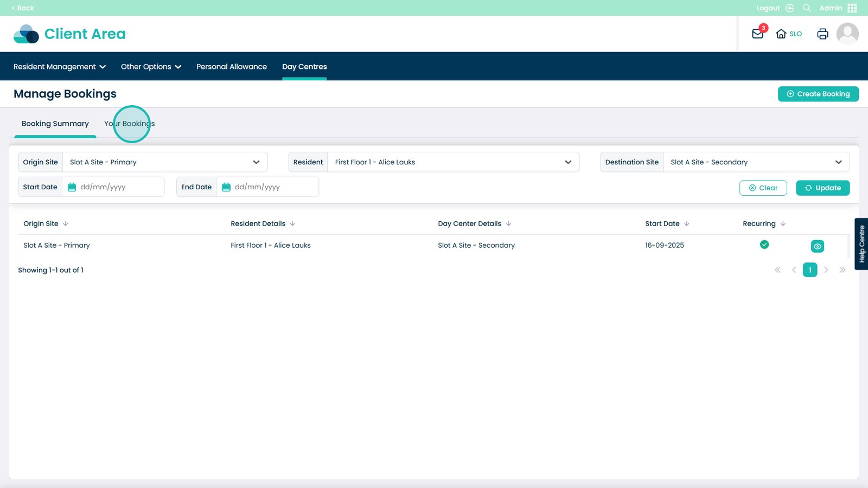Viewport: 868px width, 488px height.
Task: Open the mail inbox with notification badge
Action: pyautogui.click(x=758, y=34)
